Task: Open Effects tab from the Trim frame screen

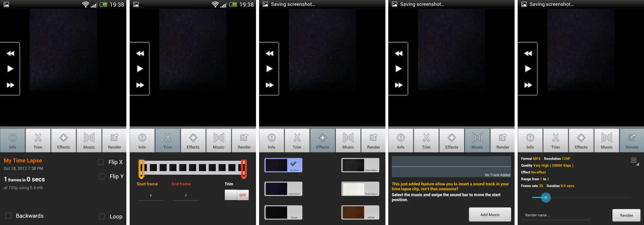Action: (193, 140)
